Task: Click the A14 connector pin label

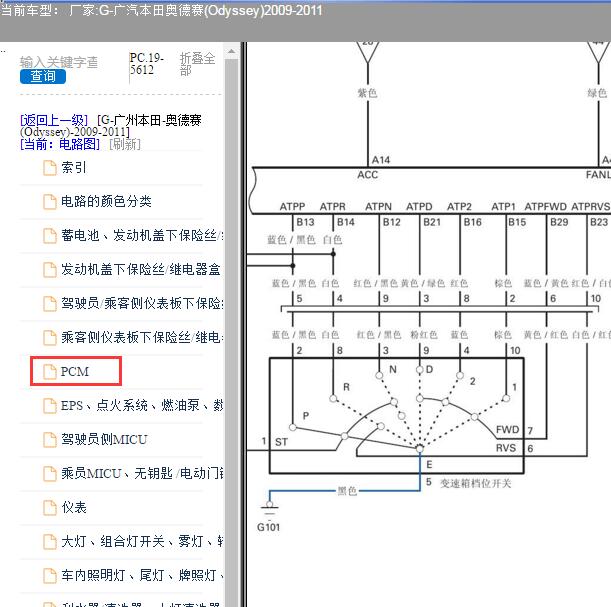Action: pyautogui.click(x=381, y=160)
